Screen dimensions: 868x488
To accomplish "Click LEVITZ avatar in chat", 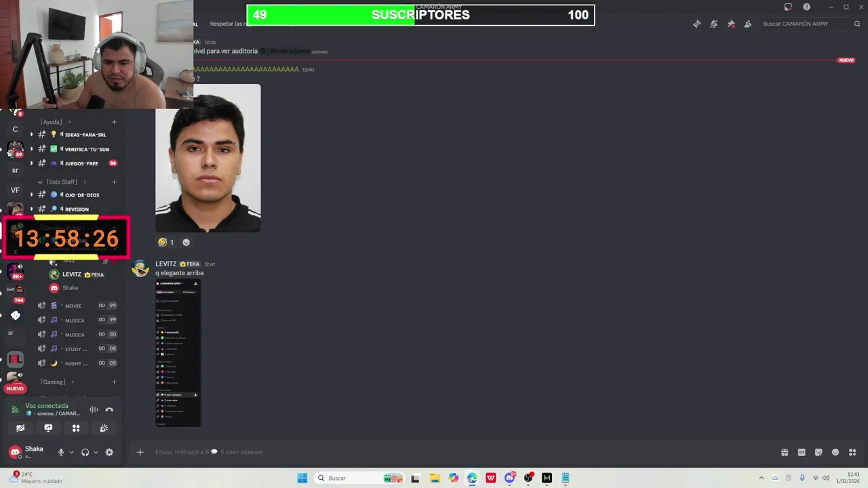I will coord(140,268).
